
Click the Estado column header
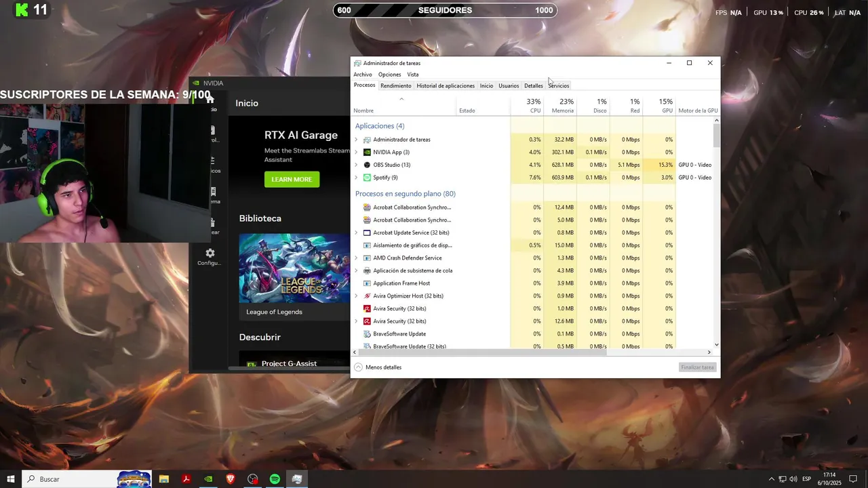[x=484, y=106]
